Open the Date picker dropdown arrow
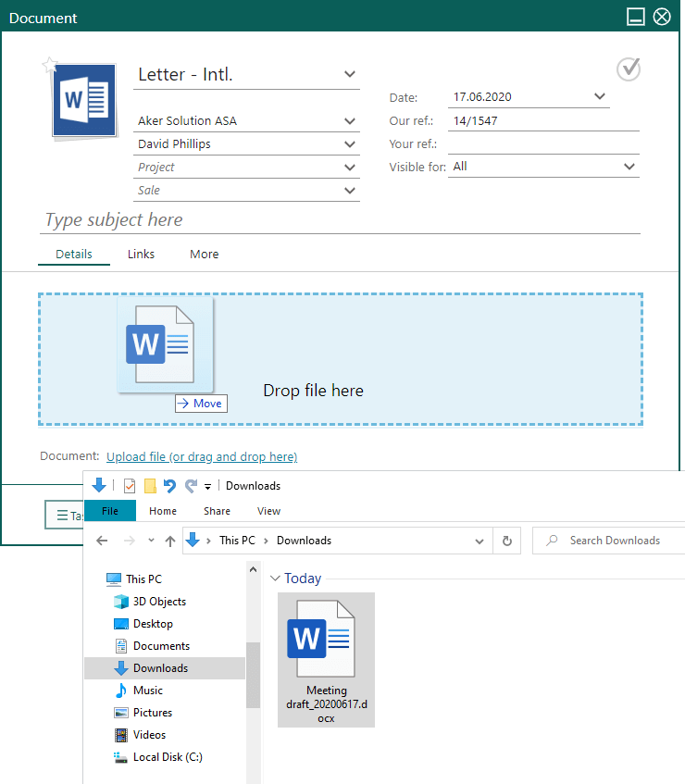The image size is (685, 784). (600, 96)
